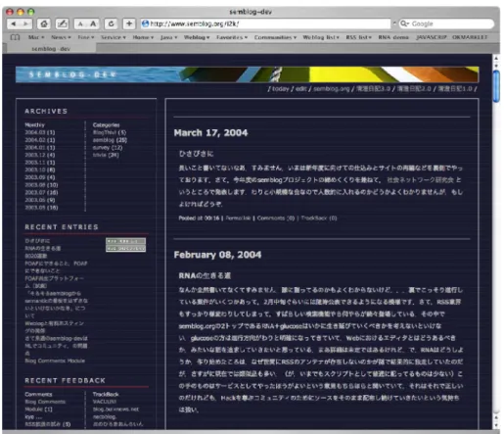Click the green zoom window button

tap(30, 12)
